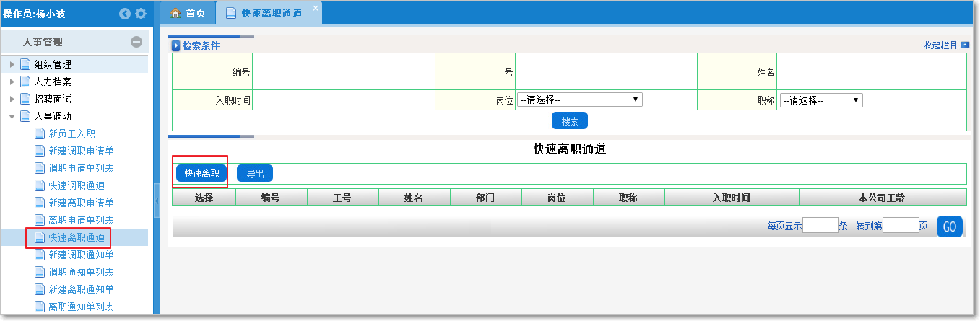The height and width of the screenshot is (321, 980).
Task: Click the settings gear icon in sidebar header
Action: click(141, 14)
